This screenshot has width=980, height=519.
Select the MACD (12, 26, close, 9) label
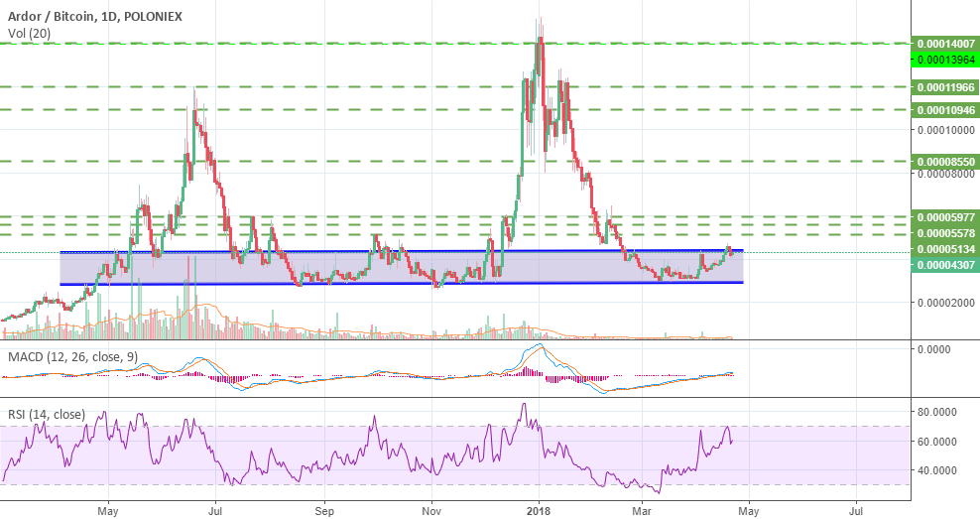(73, 357)
